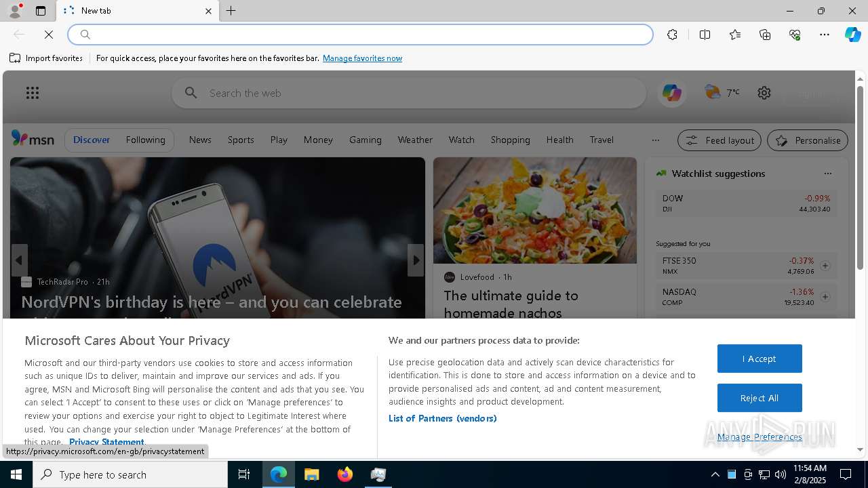Select the Following tab

coord(145,140)
